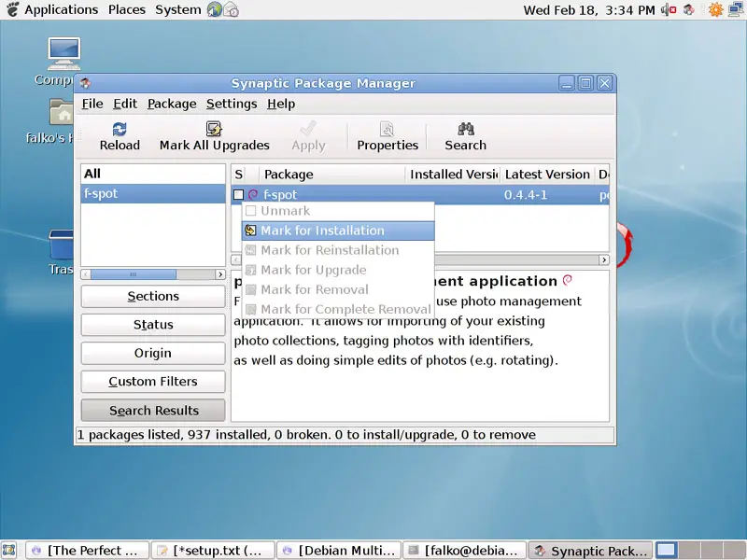Click Synaptic Package Manager taskbar button
The height and width of the screenshot is (560, 747).
[591, 551]
